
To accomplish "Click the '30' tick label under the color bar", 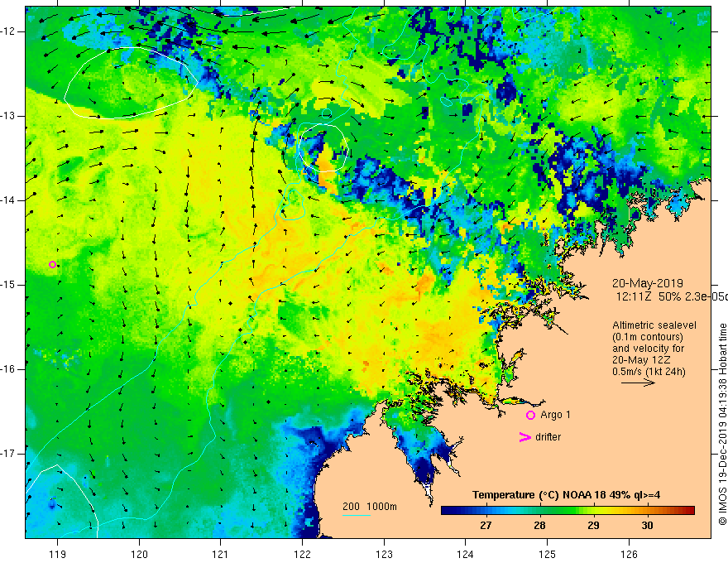I will (647, 526).
